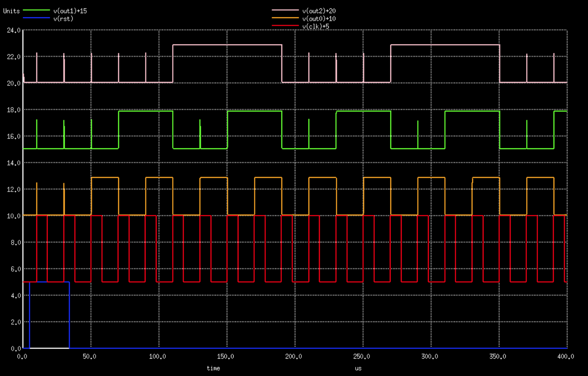This screenshot has width=588, height=376.
Task: Click the 24.0 y-axis tick label
Action: [x=13, y=31]
